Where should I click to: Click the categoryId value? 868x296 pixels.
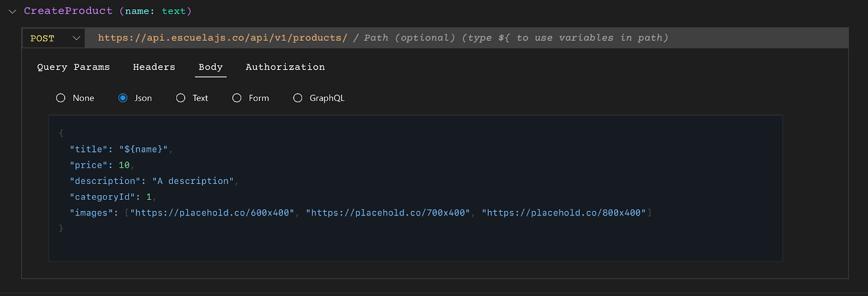point(149,197)
